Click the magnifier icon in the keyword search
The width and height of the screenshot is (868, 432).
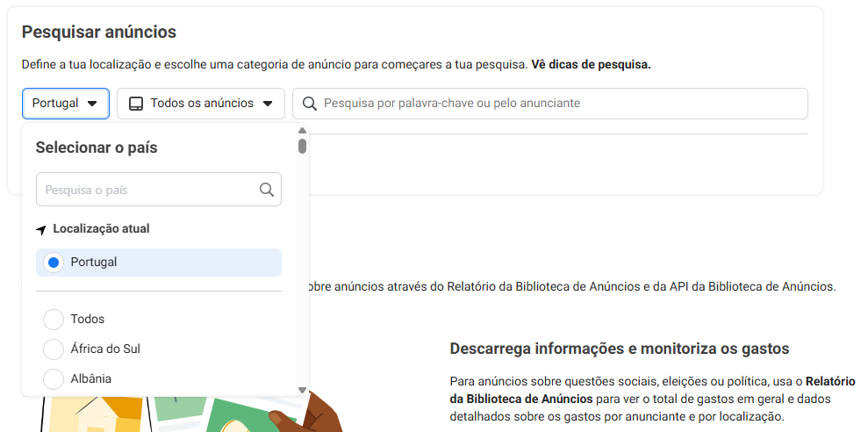[310, 104]
